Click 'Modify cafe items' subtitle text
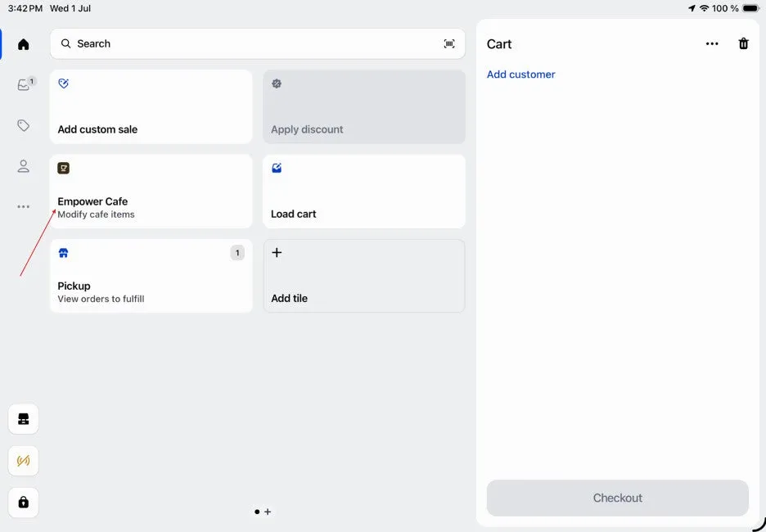This screenshot has width=766, height=532. point(96,214)
